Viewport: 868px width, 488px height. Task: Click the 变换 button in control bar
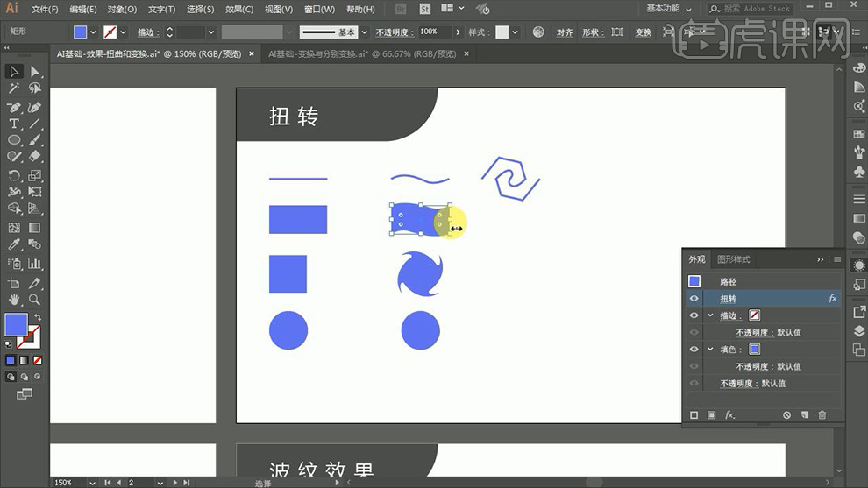(643, 32)
